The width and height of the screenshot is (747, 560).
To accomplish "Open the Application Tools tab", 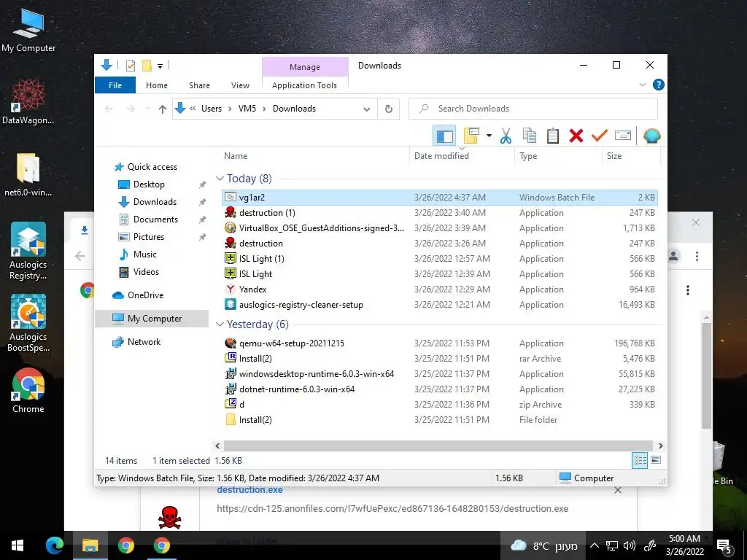I will [x=304, y=85].
